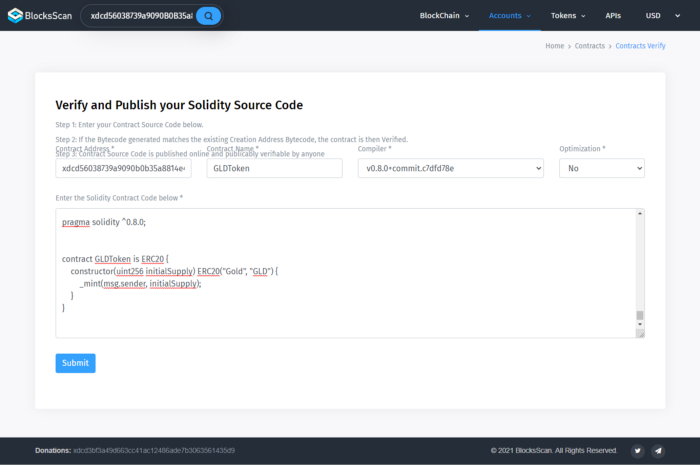Go to the APIs menu item

pos(613,16)
